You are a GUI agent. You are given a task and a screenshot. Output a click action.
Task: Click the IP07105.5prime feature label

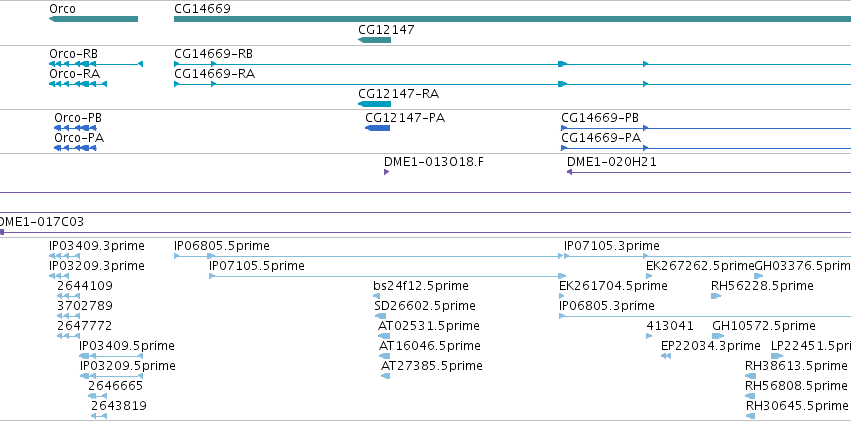257,266
